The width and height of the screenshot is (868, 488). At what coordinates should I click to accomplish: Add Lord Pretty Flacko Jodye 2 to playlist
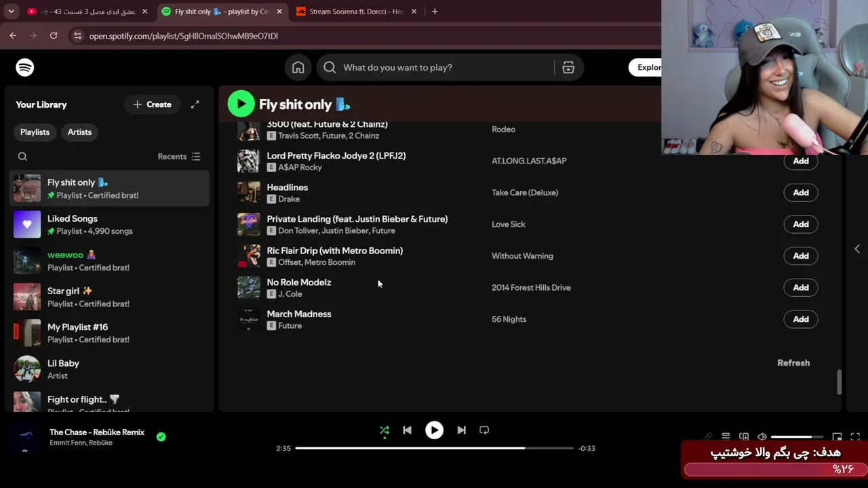tap(801, 161)
